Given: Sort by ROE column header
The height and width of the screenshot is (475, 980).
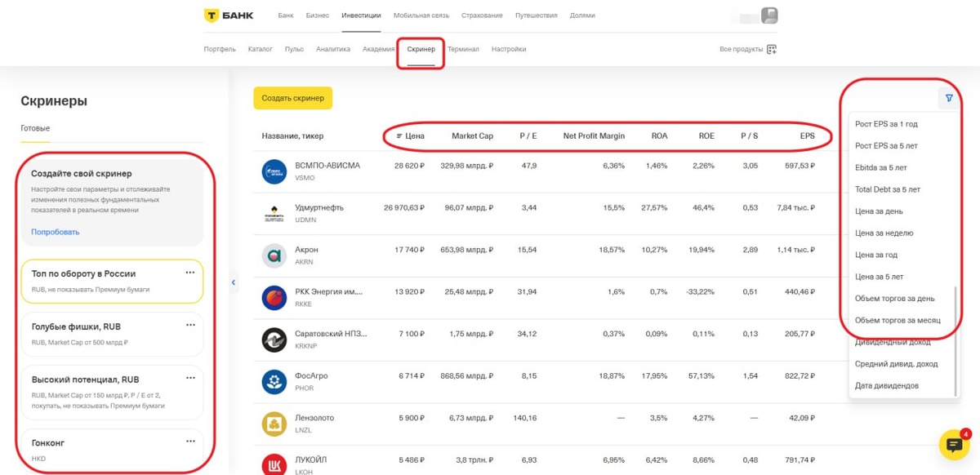Looking at the screenshot, I should pyautogui.click(x=706, y=136).
